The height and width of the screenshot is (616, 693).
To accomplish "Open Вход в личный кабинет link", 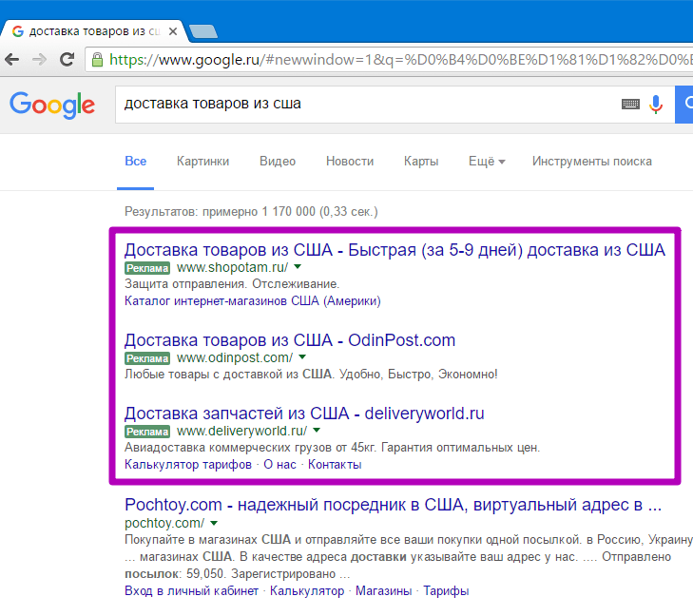I will (191, 591).
